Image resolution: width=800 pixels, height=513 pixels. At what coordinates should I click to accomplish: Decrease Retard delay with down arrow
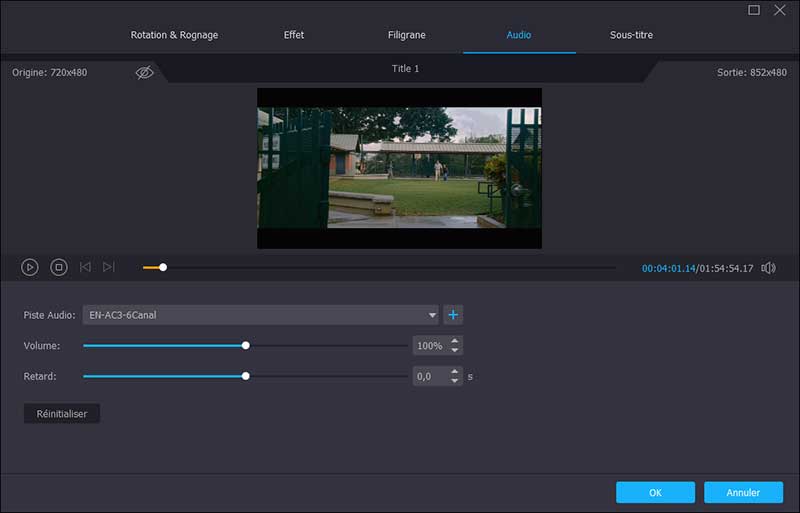(x=455, y=381)
